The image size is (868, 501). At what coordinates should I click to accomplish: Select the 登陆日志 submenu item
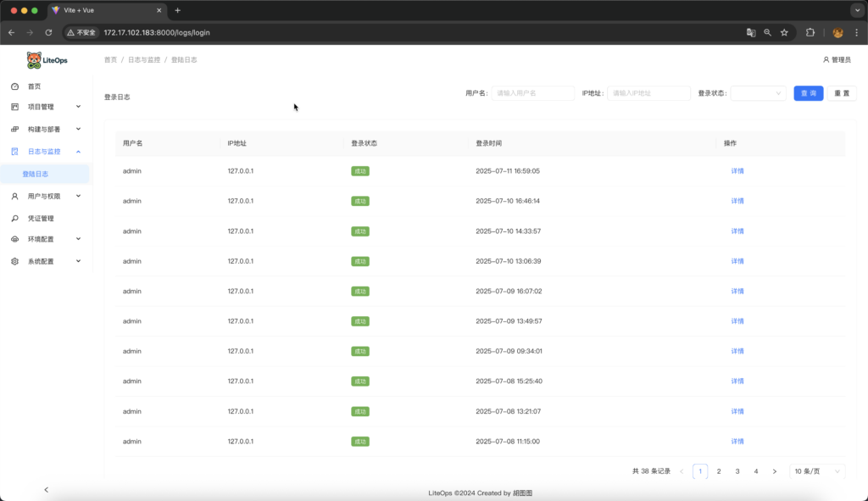tap(36, 174)
